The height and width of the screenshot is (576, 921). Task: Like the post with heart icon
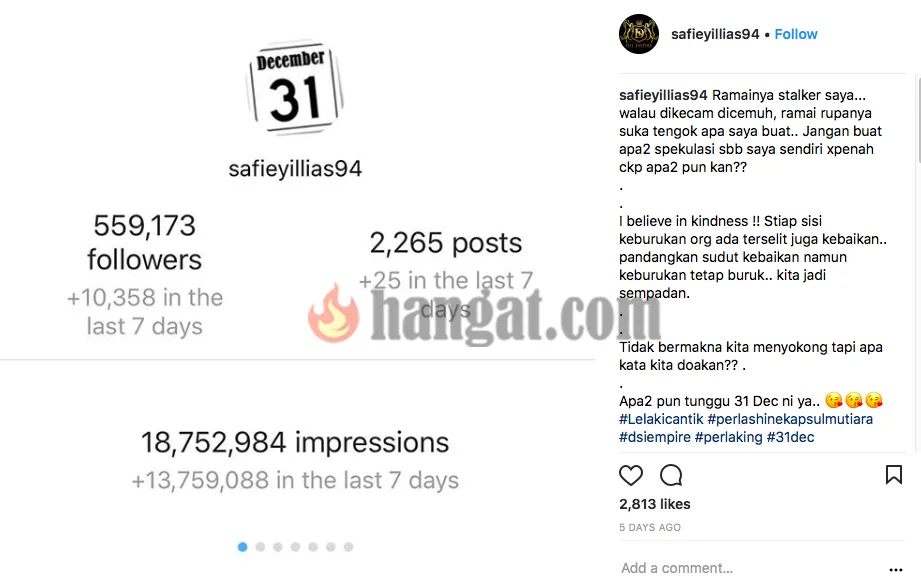tap(631, 475)
